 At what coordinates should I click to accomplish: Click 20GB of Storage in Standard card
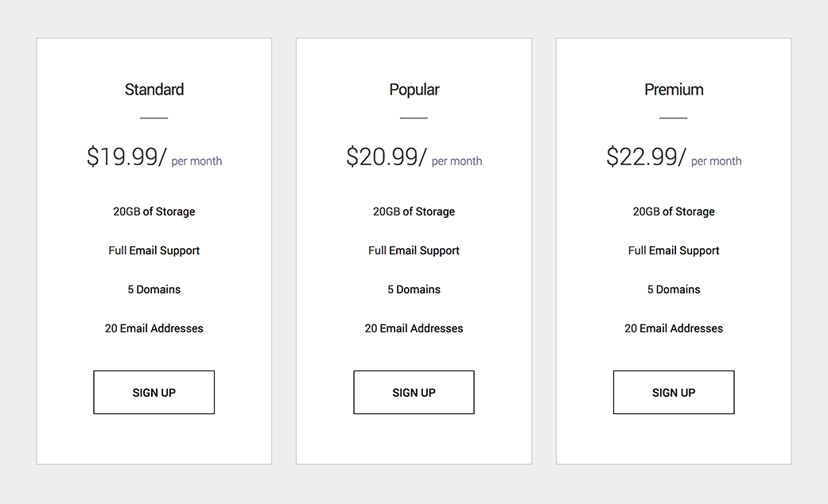coord(154,211)
